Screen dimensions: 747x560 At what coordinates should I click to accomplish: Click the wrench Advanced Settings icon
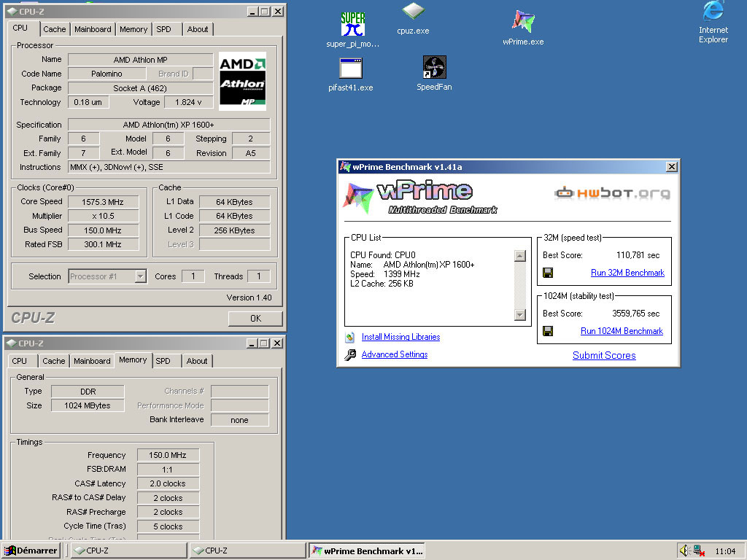point(350,355)
